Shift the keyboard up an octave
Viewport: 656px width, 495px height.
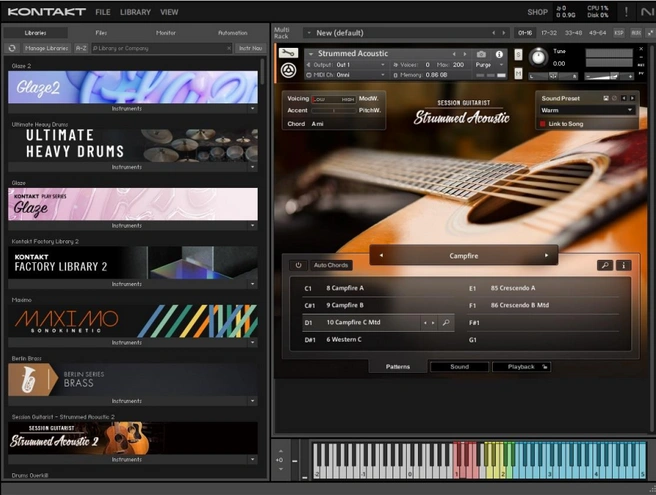pos(280,451)
